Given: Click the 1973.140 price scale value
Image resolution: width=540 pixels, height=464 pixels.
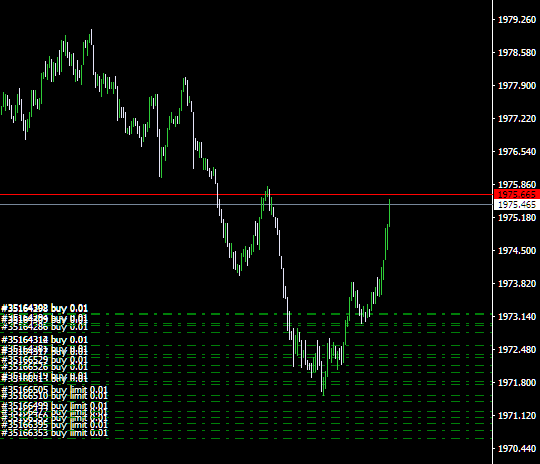Looking at the screenshot, I should pyautogui.click(x=517, y=316).
